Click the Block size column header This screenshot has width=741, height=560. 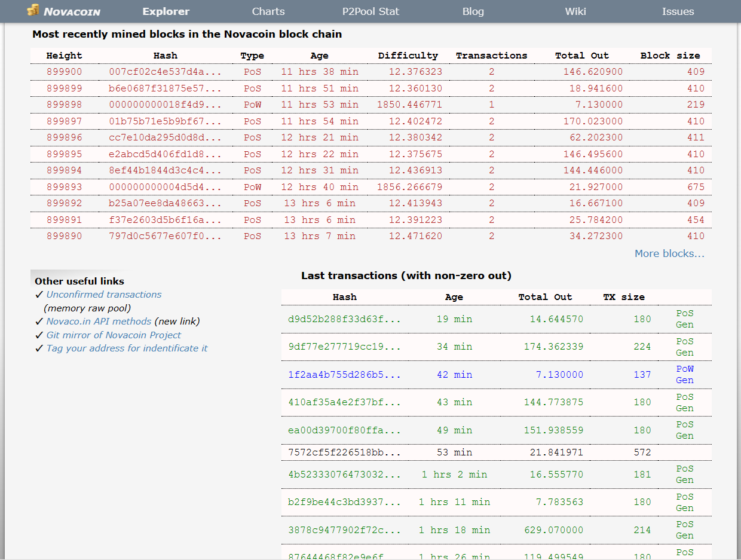coord(670,56)
